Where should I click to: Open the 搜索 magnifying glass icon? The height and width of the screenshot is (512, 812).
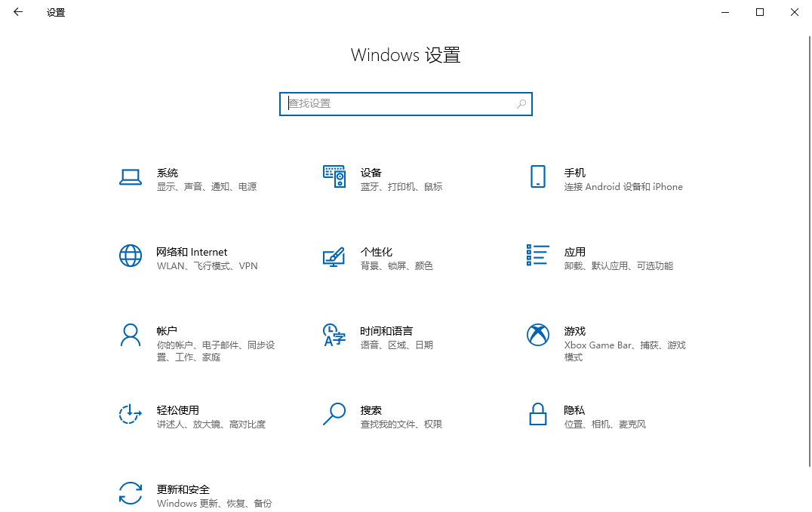(x=334, y=414)
